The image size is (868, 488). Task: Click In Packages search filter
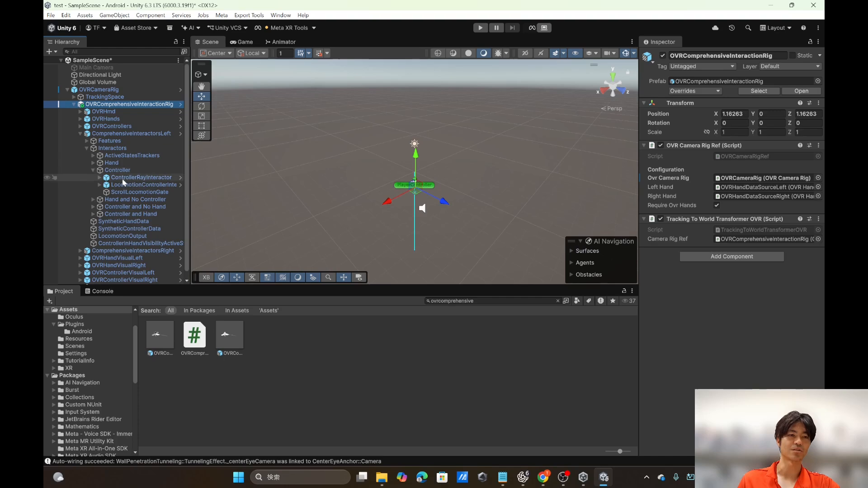199,310
